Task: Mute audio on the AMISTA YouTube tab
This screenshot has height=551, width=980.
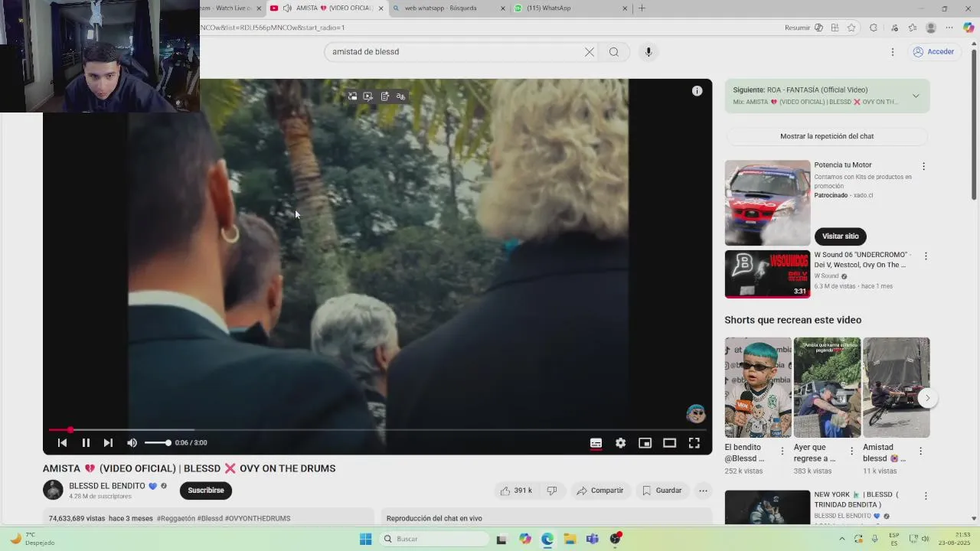Action: click(287, 8)
